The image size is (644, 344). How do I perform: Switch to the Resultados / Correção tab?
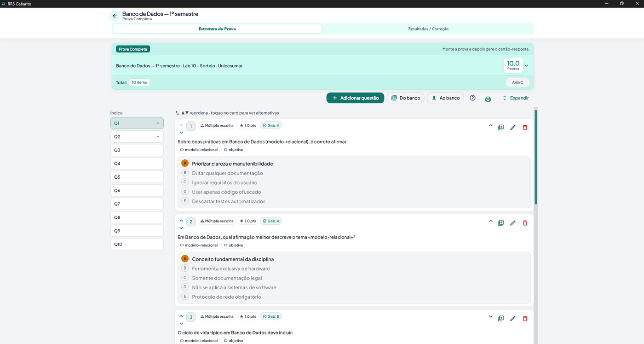coord(428,29)
